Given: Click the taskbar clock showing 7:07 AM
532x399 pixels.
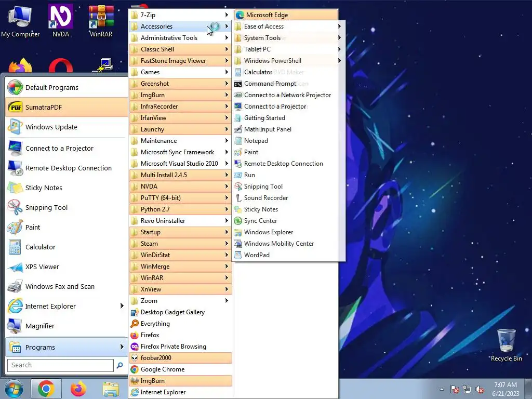Looking at the screenshot, I should [x=506, y=389].
